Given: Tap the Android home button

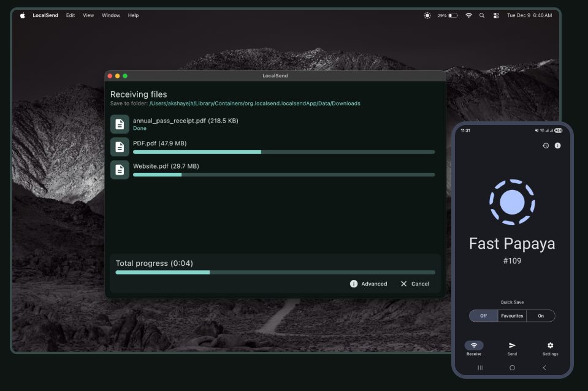Looking at the screenshot, I should tap(512, 368).
